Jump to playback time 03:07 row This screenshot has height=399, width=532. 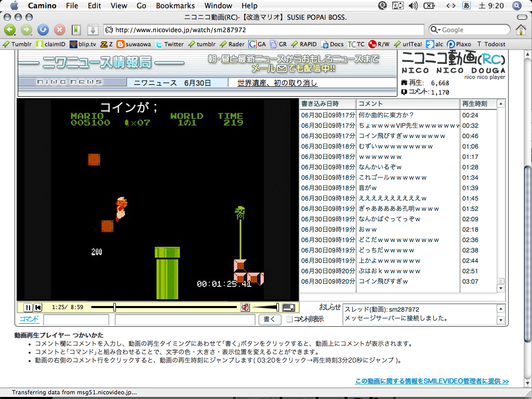click(x=398, y=281)
